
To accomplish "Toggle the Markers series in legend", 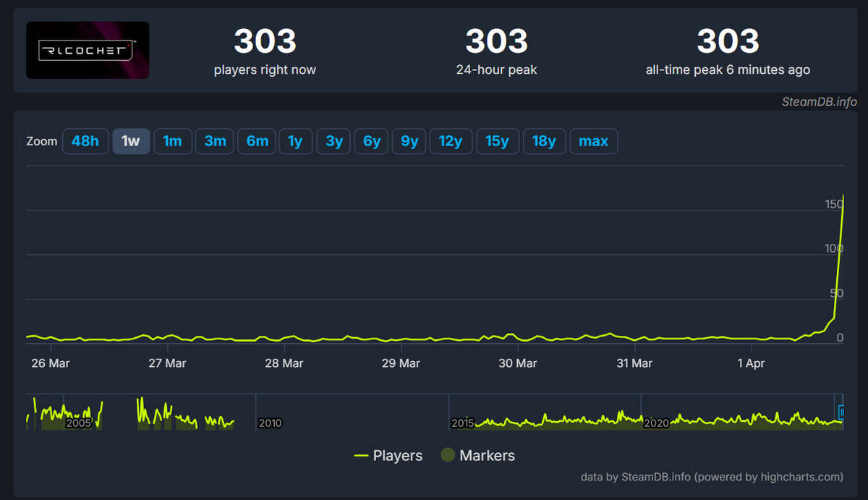I will (478, 455).
